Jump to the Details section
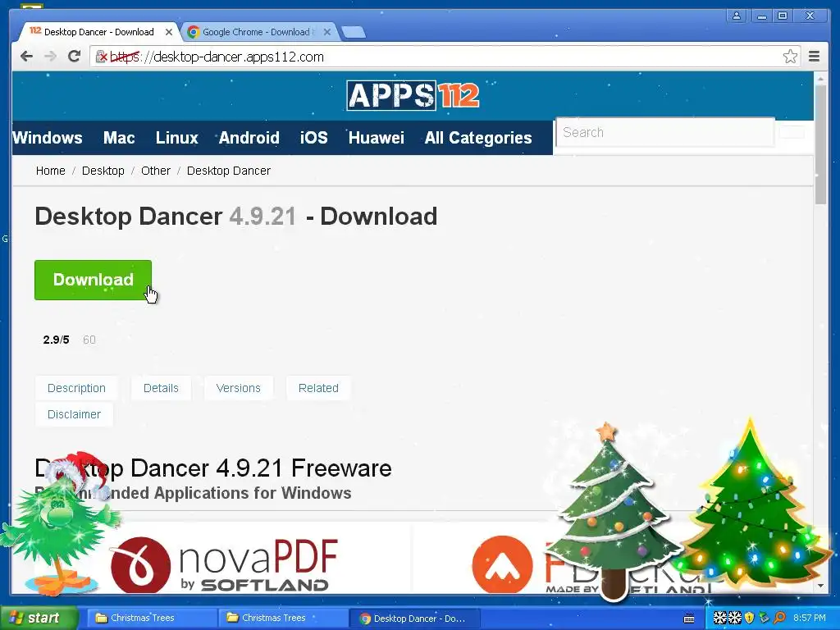The image size is (840, 630). tap(161, 388)
